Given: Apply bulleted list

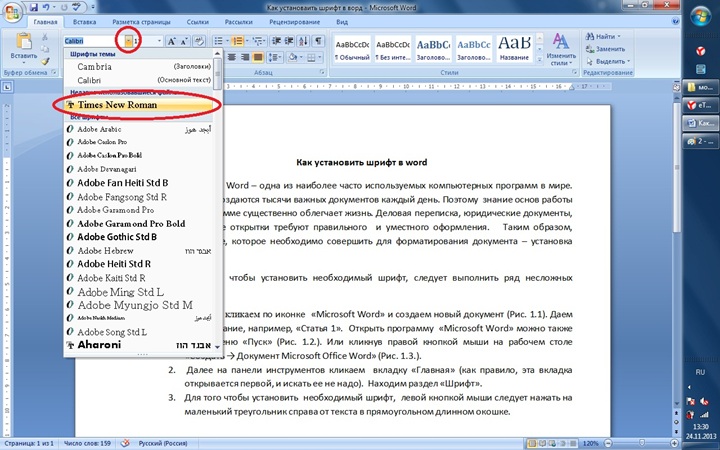Looking at the screenshot, I should point(220,41).
